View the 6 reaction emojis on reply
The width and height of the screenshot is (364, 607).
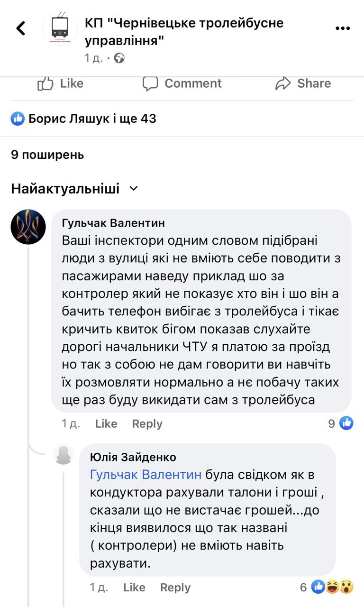tap(328, 588)
